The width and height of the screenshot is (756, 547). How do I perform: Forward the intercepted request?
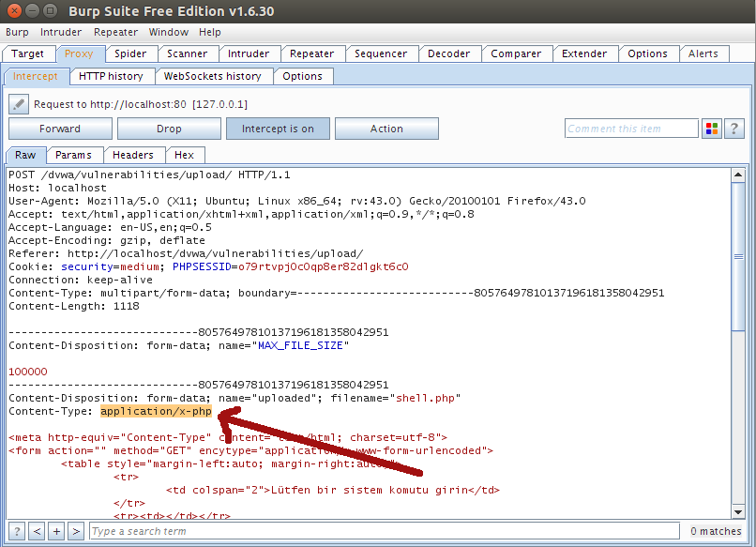coord(60,129)
